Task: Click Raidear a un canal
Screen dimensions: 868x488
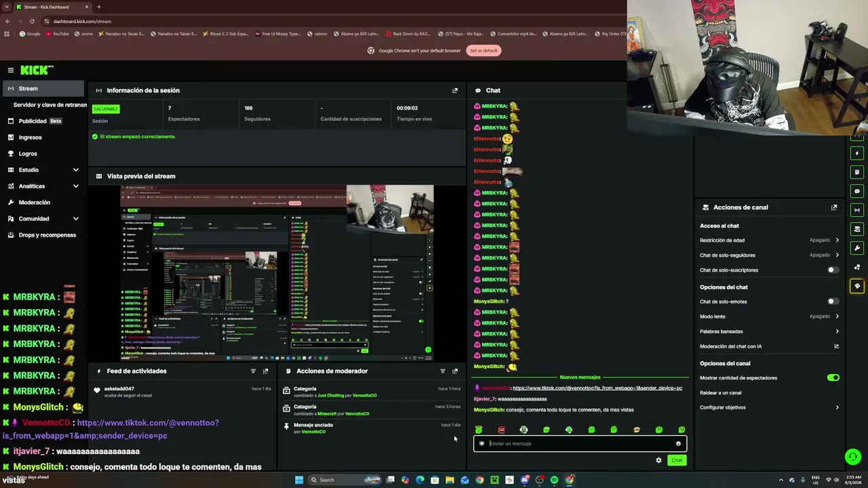Action: 720,392
